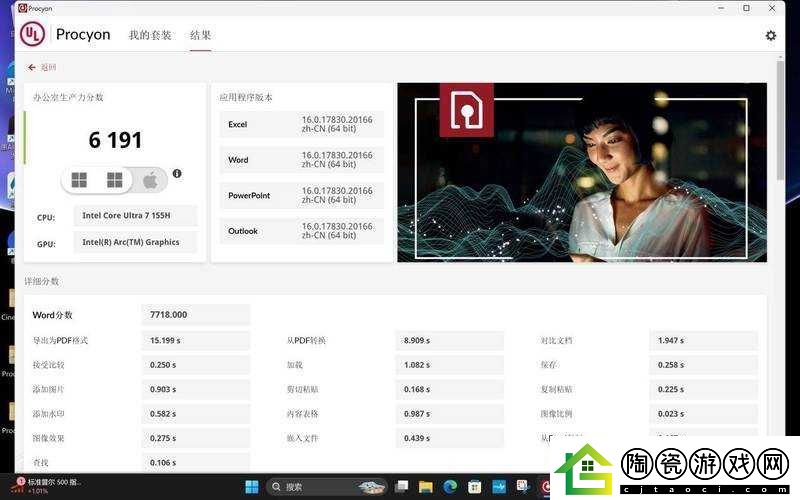Open Task View from the taskbar
Image resolution: width=800 pixels, height=500 pixels.
coord(402,487)
